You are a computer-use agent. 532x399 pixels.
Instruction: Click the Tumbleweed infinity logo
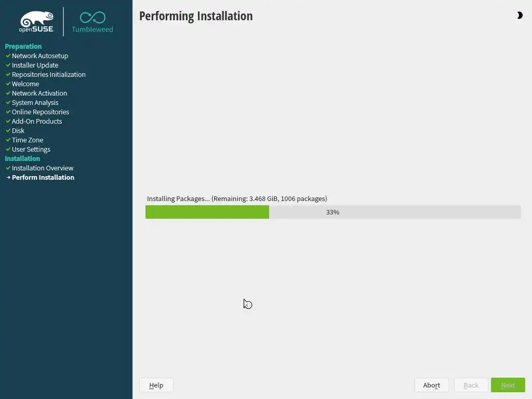click(92, 18)
